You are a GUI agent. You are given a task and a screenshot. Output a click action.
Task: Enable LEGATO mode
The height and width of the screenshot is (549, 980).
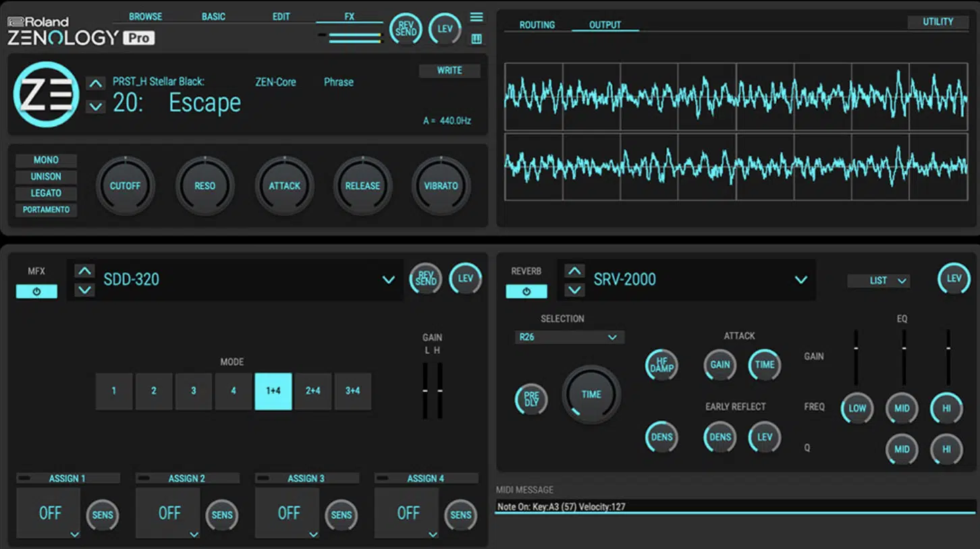tap(47, 194)
